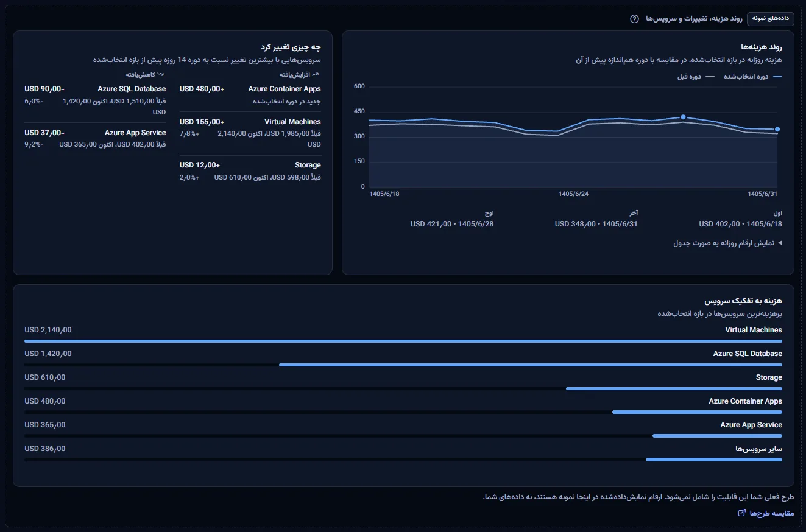Image resolution: width=806 pixels, height=532 pixels.
Task: Click the USD 480,00+ increase amount
Action: 202,89
